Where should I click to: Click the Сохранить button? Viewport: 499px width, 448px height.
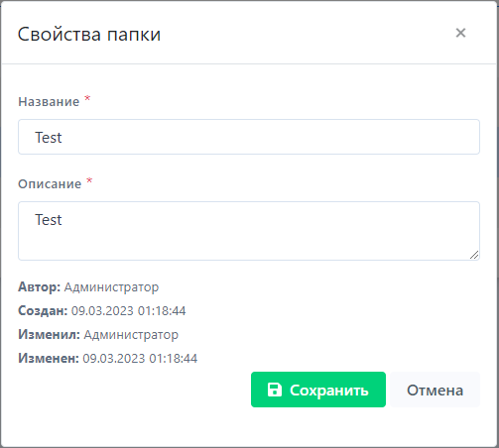click(x=318, y=390)
